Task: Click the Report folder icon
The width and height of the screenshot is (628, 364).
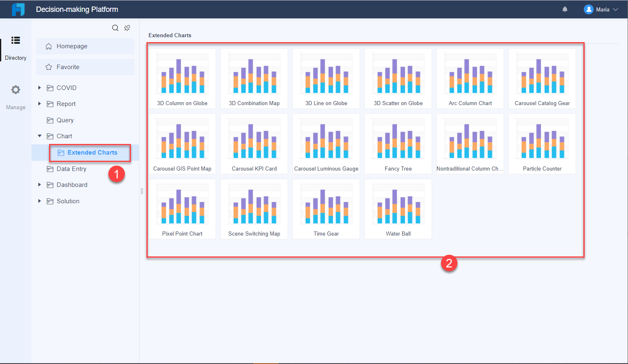Action: (x=50, y=104)
